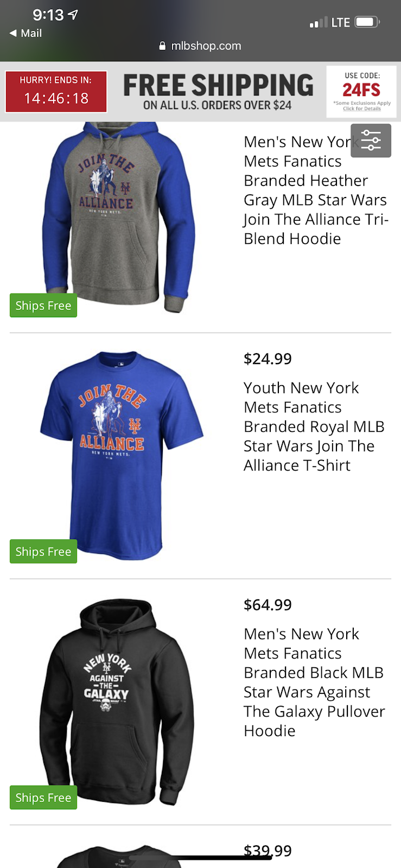This screenshot has width=401, height=868.
Task: Tap the $64.99 price of black hoodie
Action: [268, 605]
